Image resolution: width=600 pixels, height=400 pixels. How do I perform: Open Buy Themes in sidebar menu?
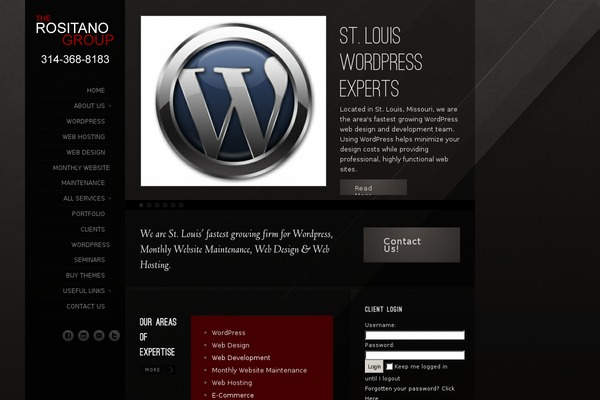pyautogui.click(x=85, y=275)
